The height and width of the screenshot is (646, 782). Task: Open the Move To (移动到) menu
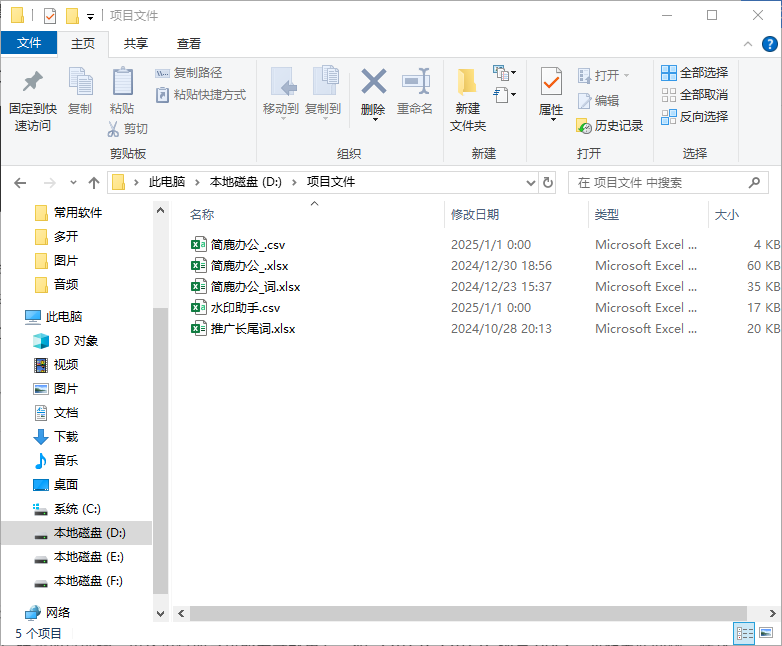(x=281, y=93)
